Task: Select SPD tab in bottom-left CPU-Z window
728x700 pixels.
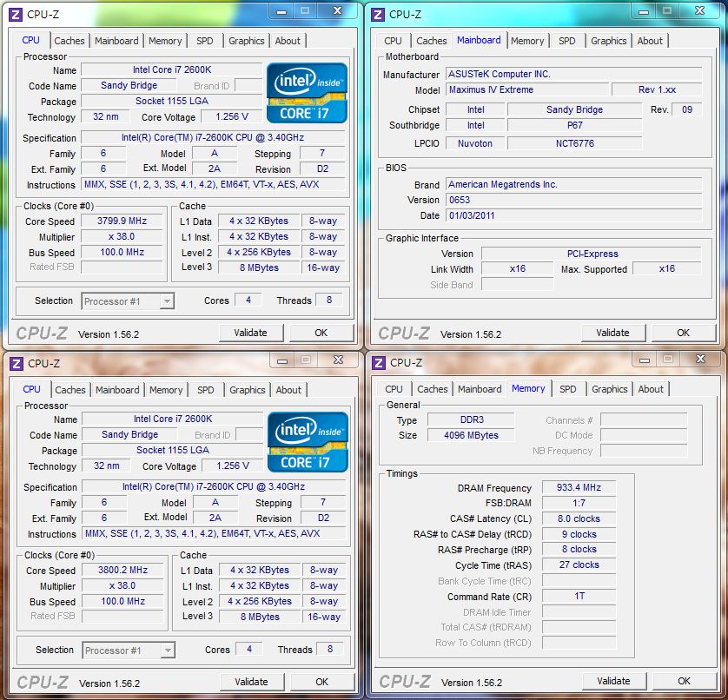Action: click(206, 390)
